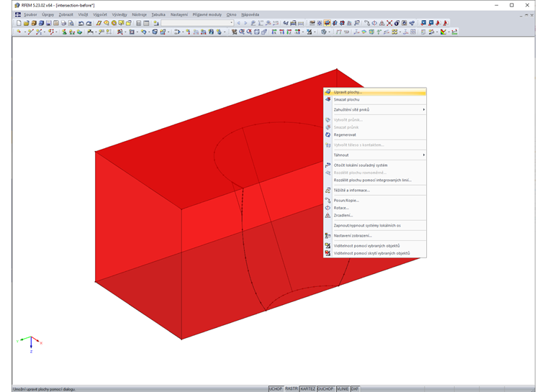The width and height of the screenshot is (547, 392).
Task: Toggle UCHOP snap in status bar
Action: (x=276, y=389)
